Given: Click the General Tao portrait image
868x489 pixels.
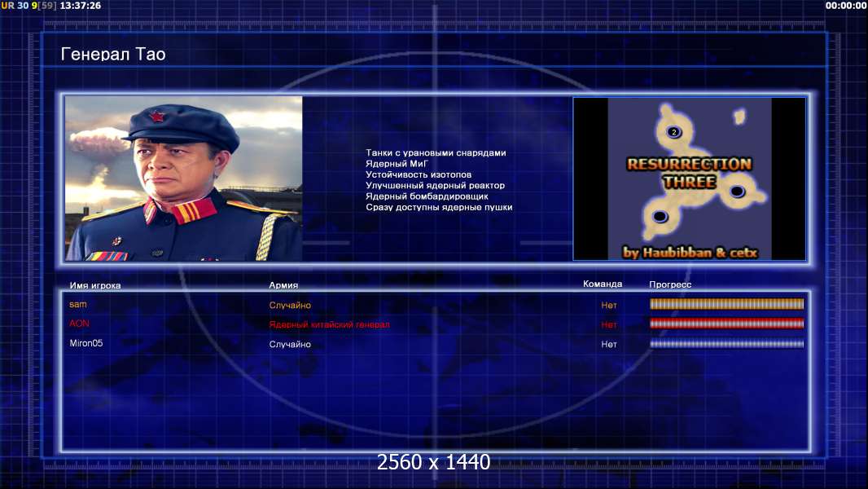Looking at the screenshot, I should pyautogui.click(x=183, y=178).
